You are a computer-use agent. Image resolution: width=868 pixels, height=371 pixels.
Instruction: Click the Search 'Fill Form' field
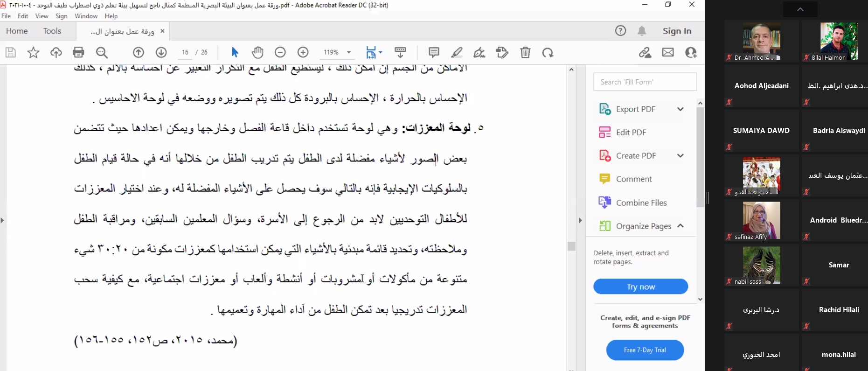[645, 82]
